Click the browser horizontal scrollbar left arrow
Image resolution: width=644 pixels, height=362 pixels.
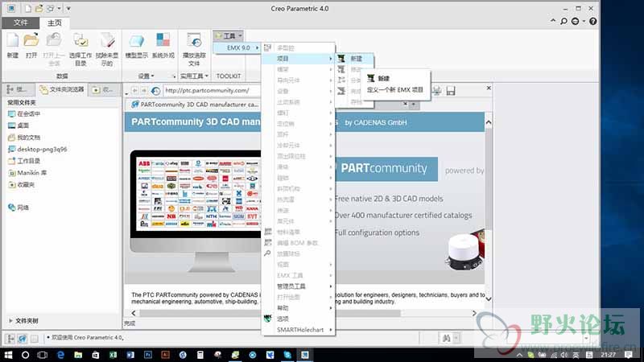coord(134,313)
